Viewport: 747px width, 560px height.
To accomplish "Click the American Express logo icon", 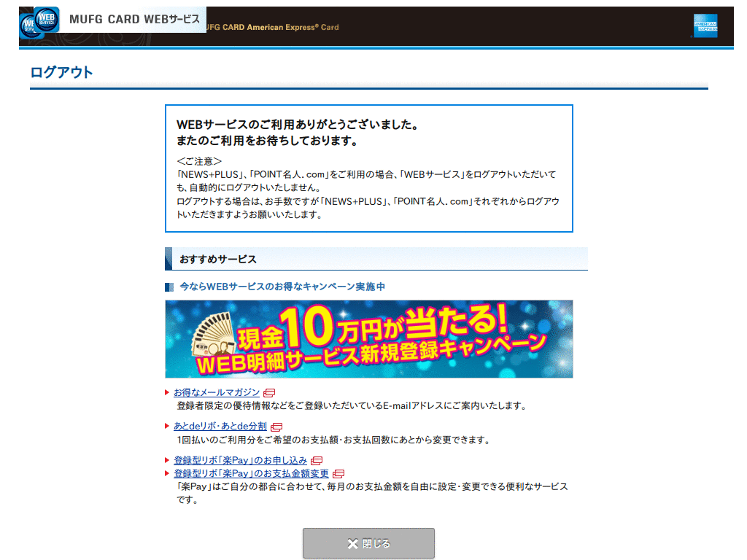I will (x=705, y=26).
